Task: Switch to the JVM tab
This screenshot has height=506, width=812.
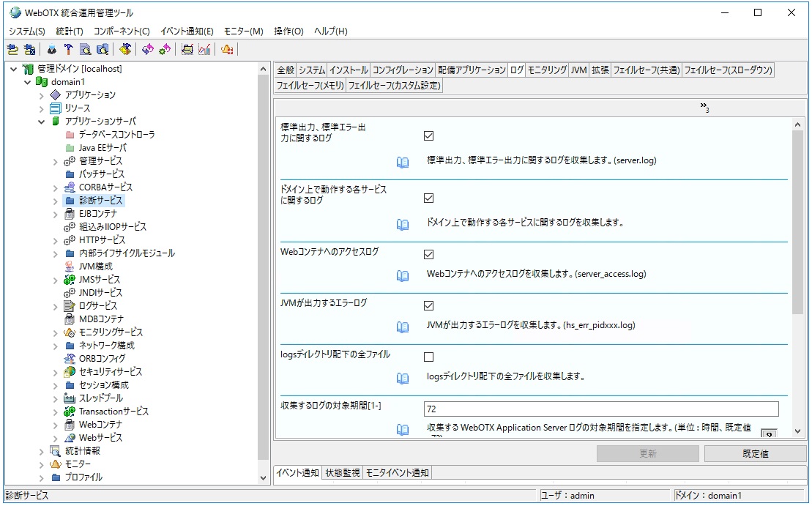Action: (x=578, y=70)
